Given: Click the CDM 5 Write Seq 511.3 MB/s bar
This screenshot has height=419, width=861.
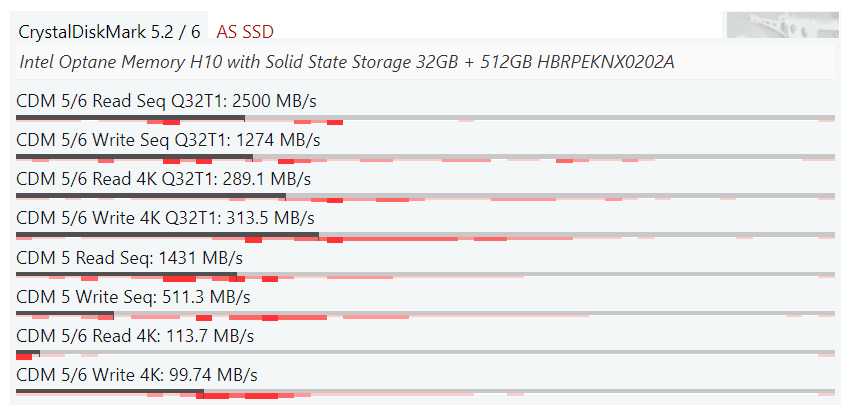Looking at the screenshot, I should (x=425, y=315).
